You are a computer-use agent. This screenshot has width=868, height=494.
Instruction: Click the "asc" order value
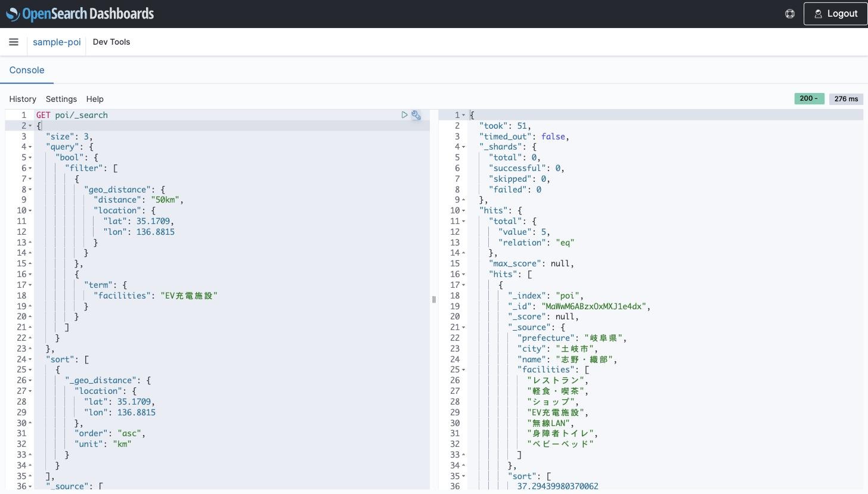point(129,433)
